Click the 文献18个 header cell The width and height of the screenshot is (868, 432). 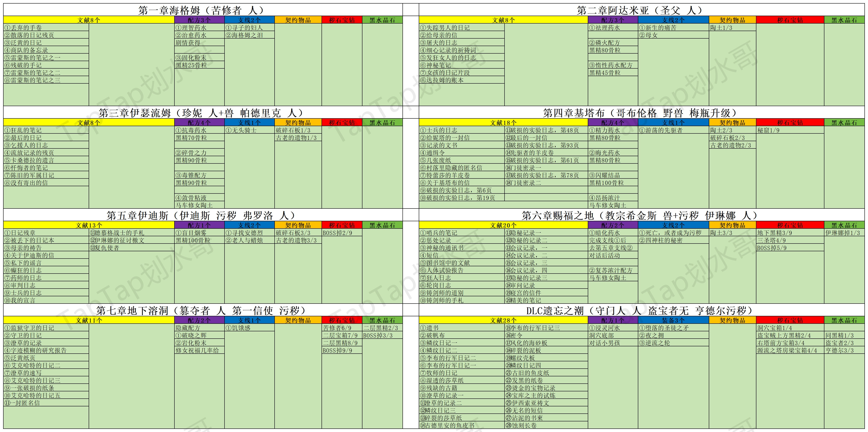coord(503,123)
